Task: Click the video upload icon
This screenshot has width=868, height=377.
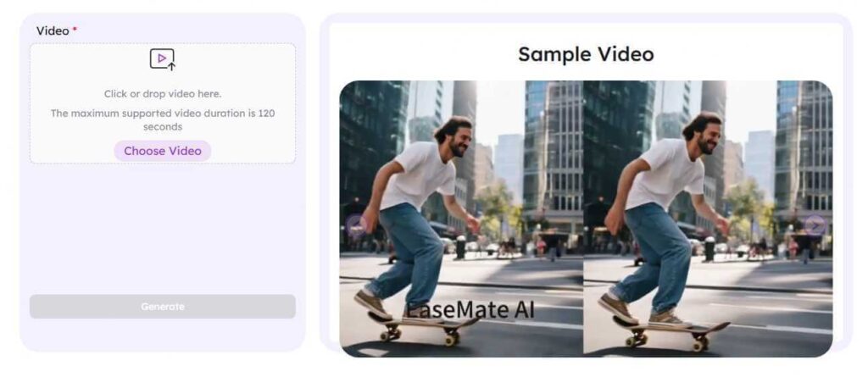Action: pos(163,59)
